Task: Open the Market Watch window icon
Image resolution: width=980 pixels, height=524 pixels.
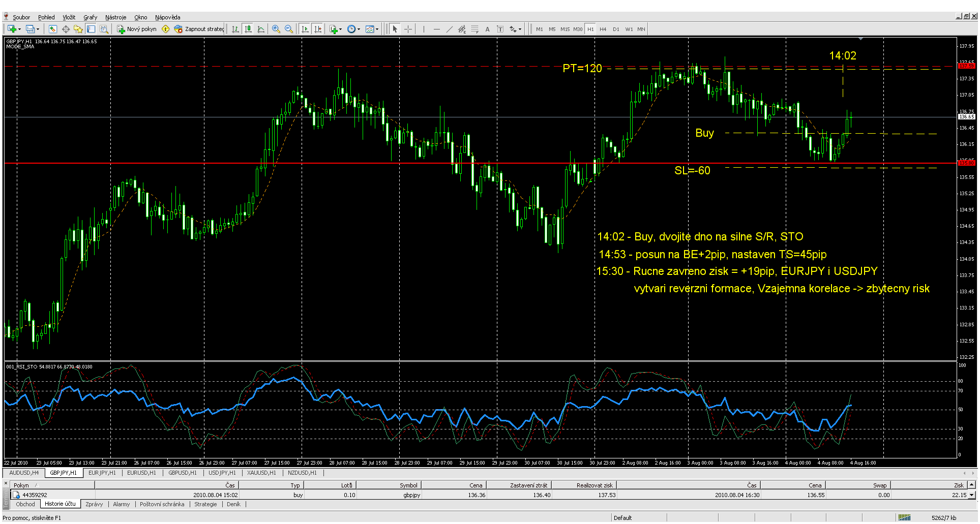Action: coord(53,29)
